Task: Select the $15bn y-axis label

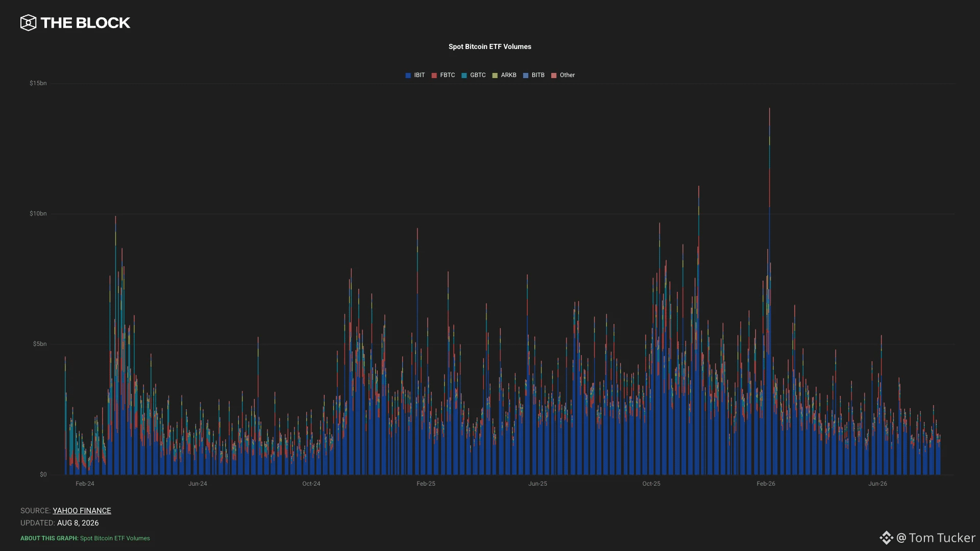Action: click(x=38, y=83)
